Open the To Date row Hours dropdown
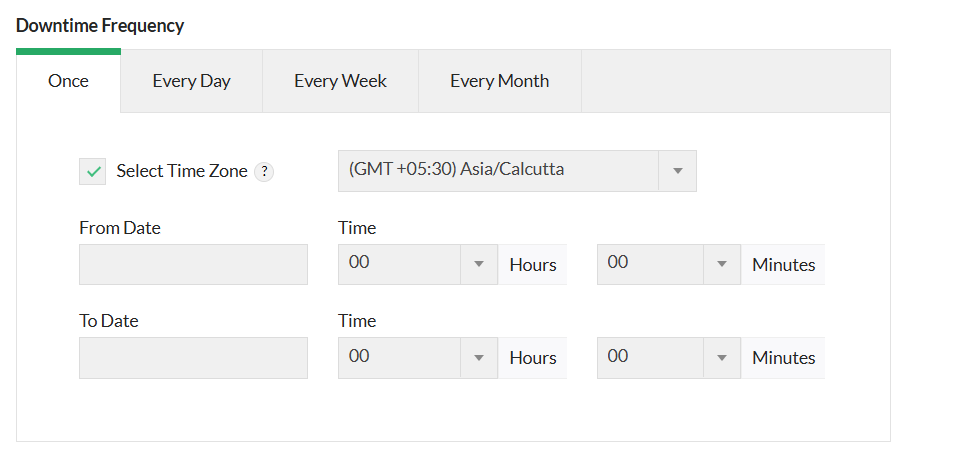Screen dimensions: 977x459 coord(399,358)
